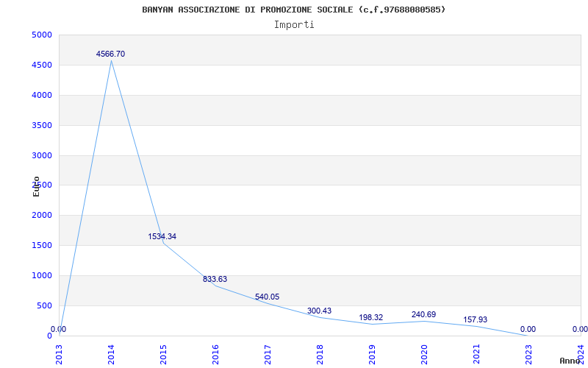588x368 pixels.
Task: Click the x-axis year 2017
Action: [x=268, y=355]
